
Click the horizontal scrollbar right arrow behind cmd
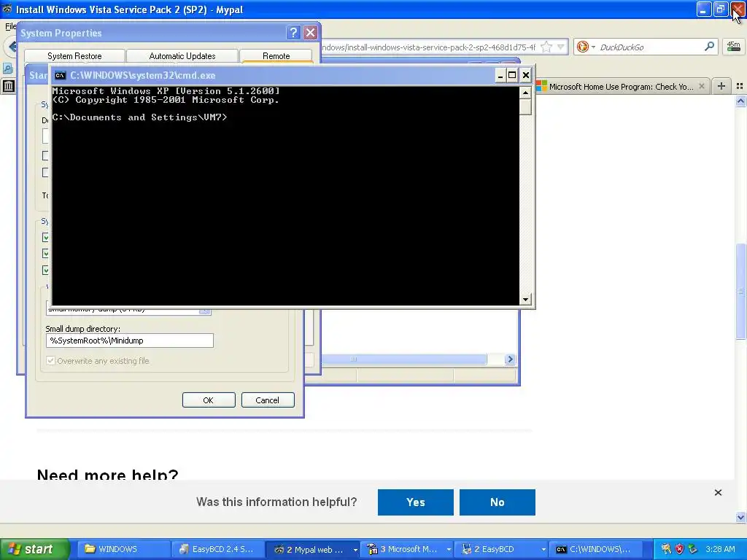(x=510, y=359)
